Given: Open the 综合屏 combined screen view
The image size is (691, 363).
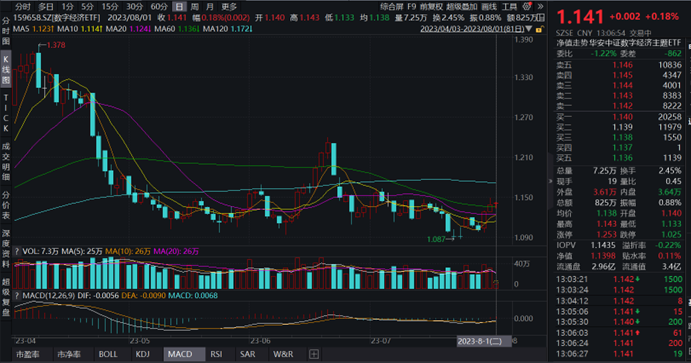Looking at the screenshot, I should click(x=391, y=7).
